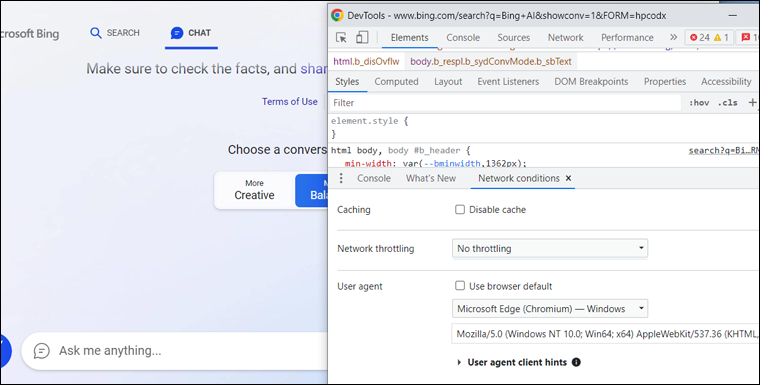The width and height of the screenshot is (760, 385).
Task: Click body.b_respl.b_sydConvMode breadcrumb
Action: 491,62
